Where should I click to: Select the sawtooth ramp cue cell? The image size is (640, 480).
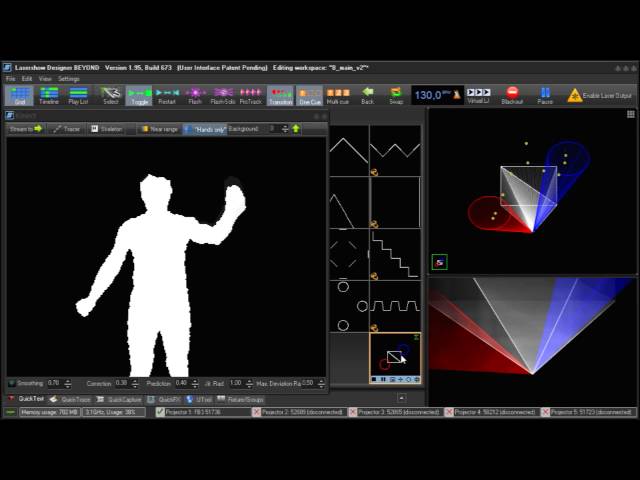coord(349,202)
